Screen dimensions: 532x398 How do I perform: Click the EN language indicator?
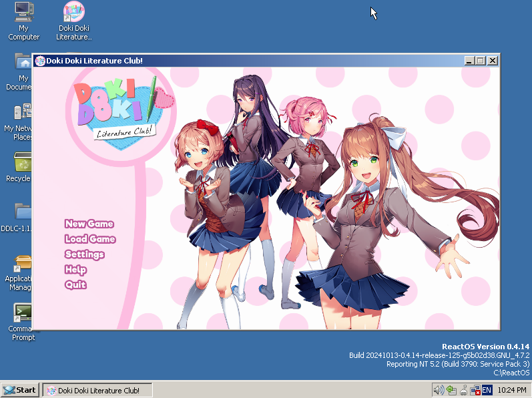click(x=487, y=390)
